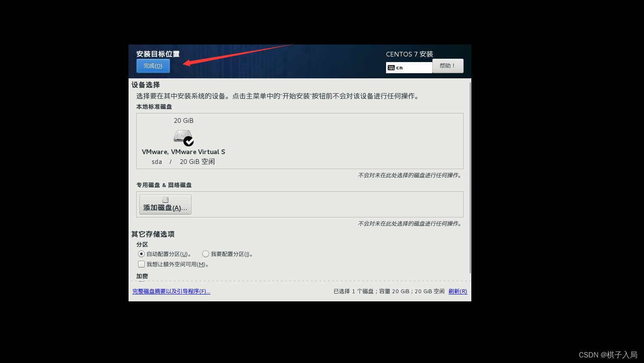
Task: Click the '专用磁盘 & 网络磁盘' label
Action: click(x=164, y=185)
